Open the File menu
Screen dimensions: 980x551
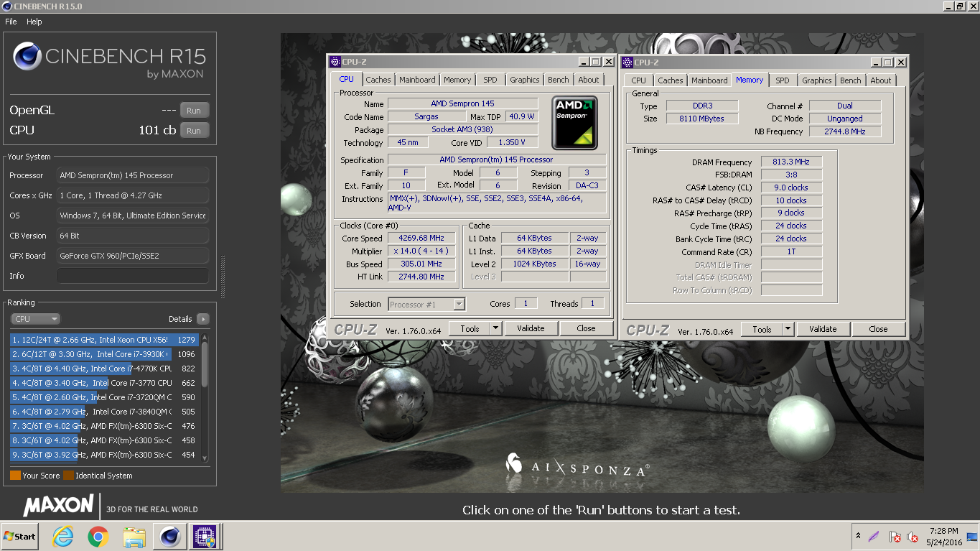(11, 22)
